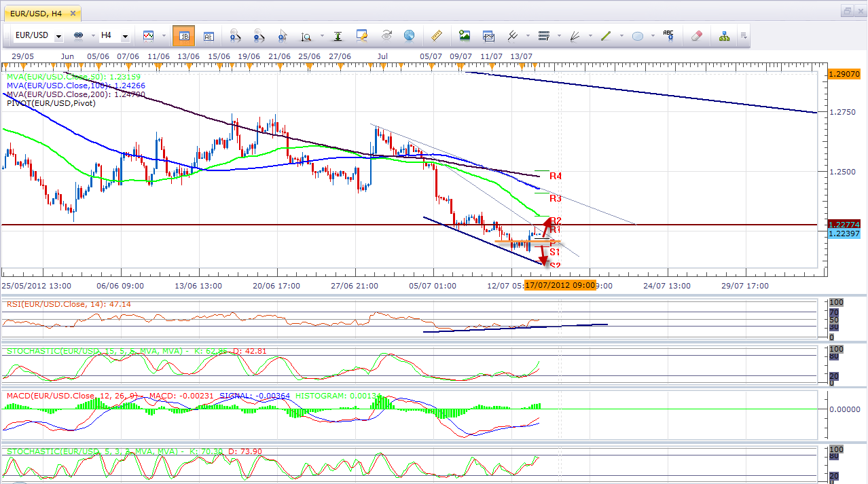Click the chain-link chart linking icon

tap(77, 35)
